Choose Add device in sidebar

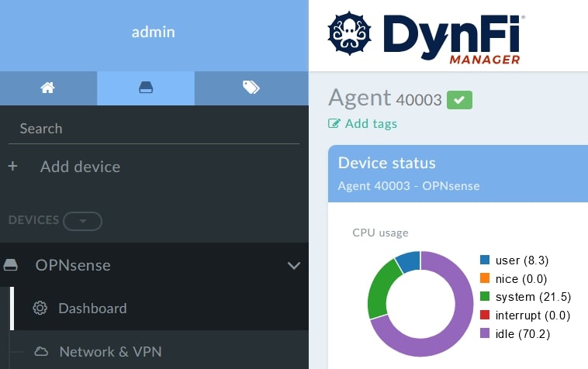coord(80,167)
